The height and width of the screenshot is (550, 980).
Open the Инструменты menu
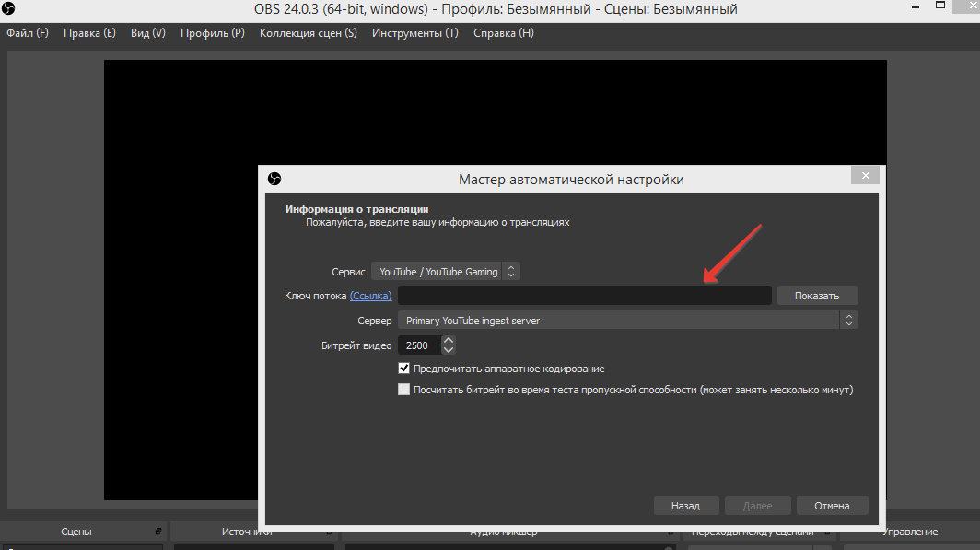(x=415, y=33)
